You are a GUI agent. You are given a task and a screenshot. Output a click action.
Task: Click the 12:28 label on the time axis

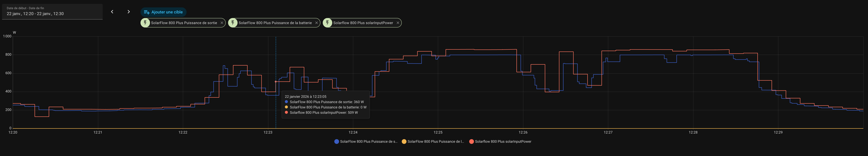pyautogui.click(x=693, y=133)
